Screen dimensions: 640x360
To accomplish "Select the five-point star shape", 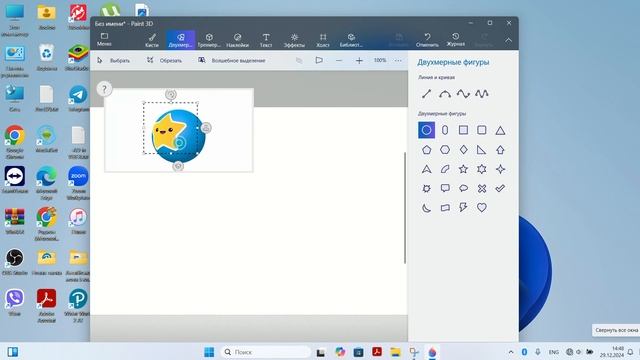I will [x=463, y=169].
